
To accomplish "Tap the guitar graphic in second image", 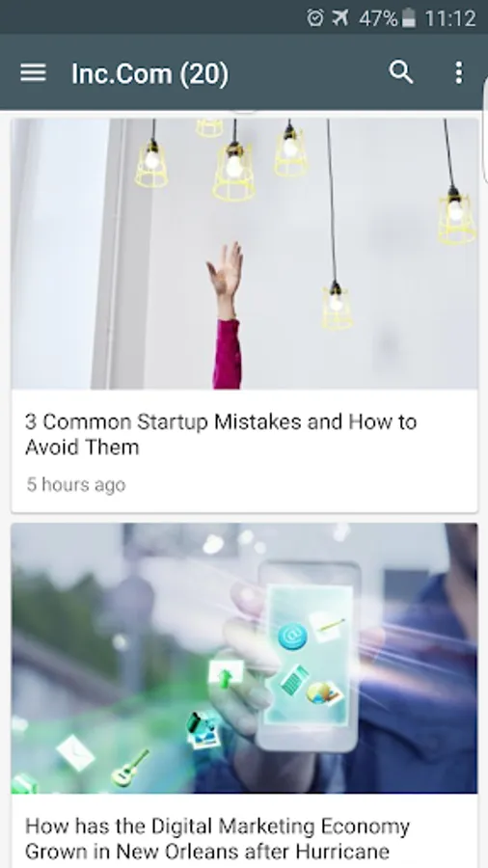I will 130,768.
